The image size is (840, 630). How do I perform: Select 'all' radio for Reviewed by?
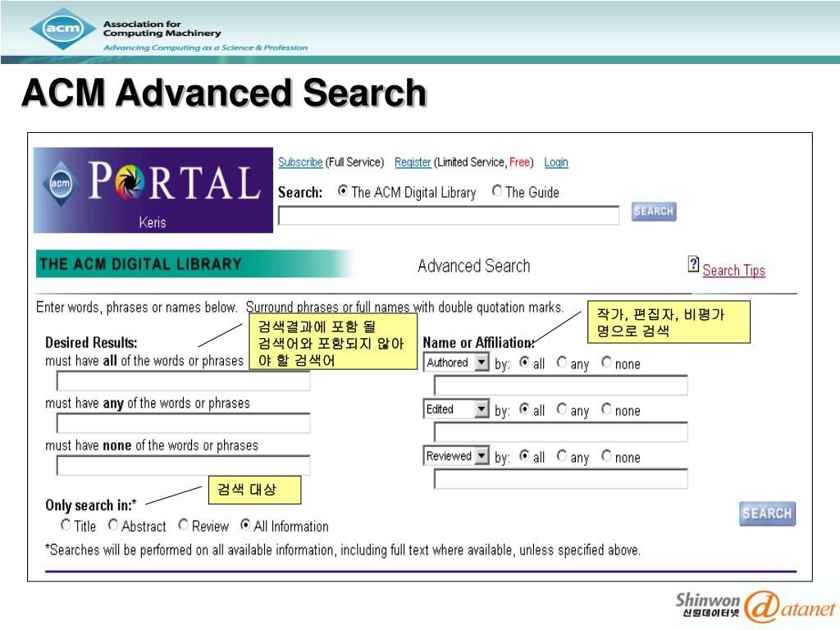pyautogui.click(x=524, y=456)
